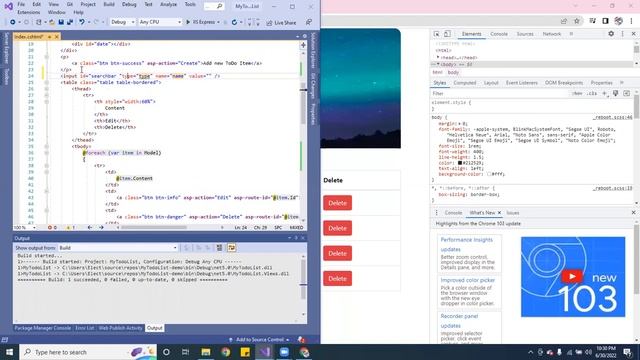Open the 100% editor zoom dropdown
Screen dimensions: 640x360
(x=24, y=227)
